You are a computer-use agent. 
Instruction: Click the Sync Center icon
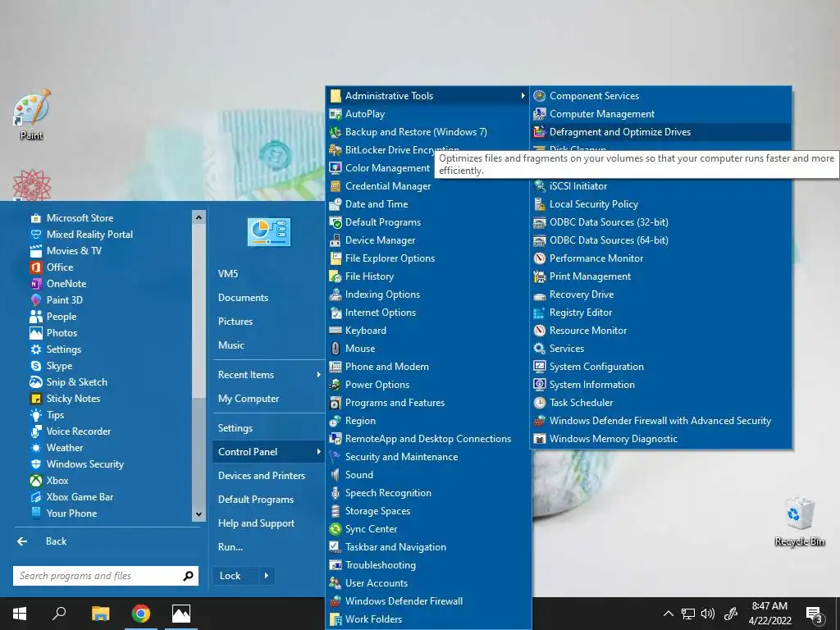tap(336, 529)
